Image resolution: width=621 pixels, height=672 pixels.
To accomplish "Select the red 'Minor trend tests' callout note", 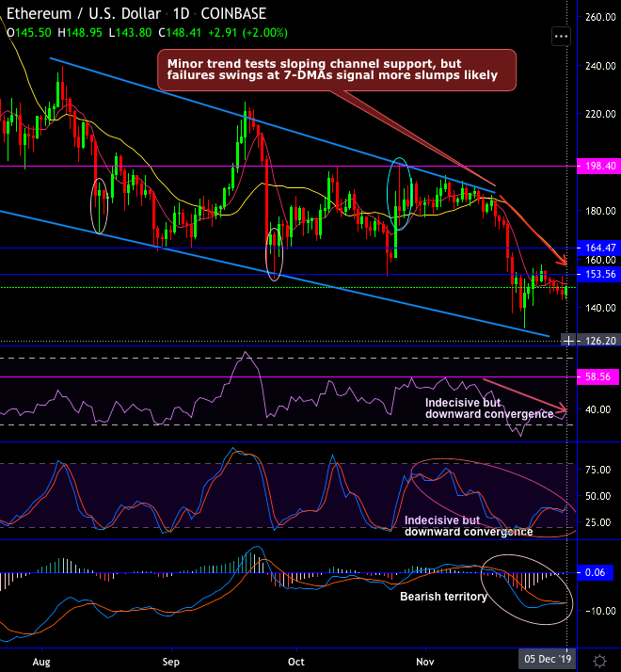I will point(337,70).
